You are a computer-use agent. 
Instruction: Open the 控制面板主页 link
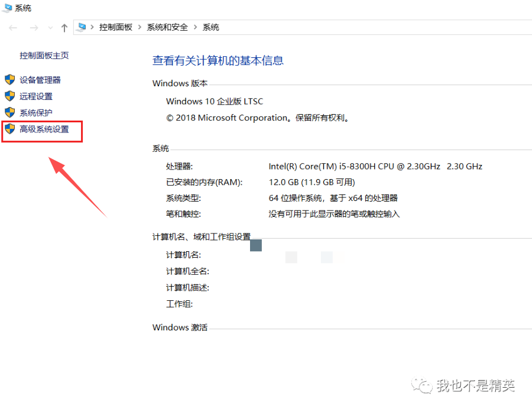[44, 56]
